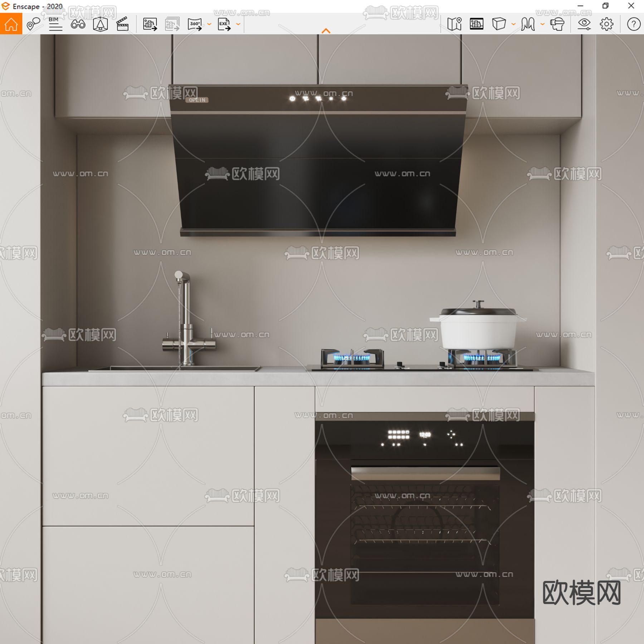Start a screenshot render export
Screen dimensions: 644x644
pos(150,24)
